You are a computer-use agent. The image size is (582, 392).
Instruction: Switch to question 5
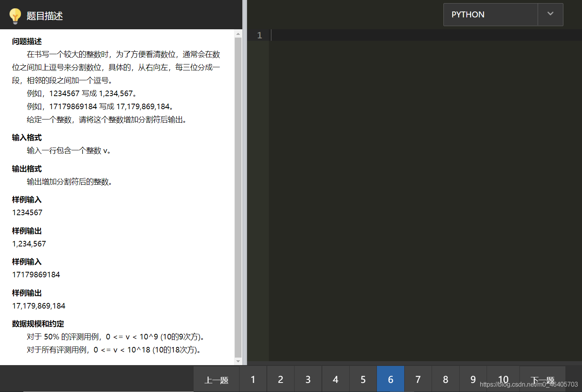[363, 380]
